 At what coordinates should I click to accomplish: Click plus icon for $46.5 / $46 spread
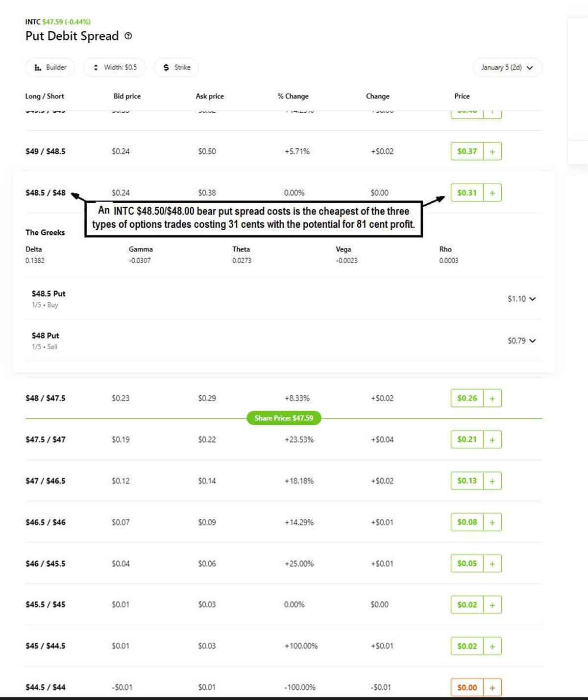tap(492, 522)
